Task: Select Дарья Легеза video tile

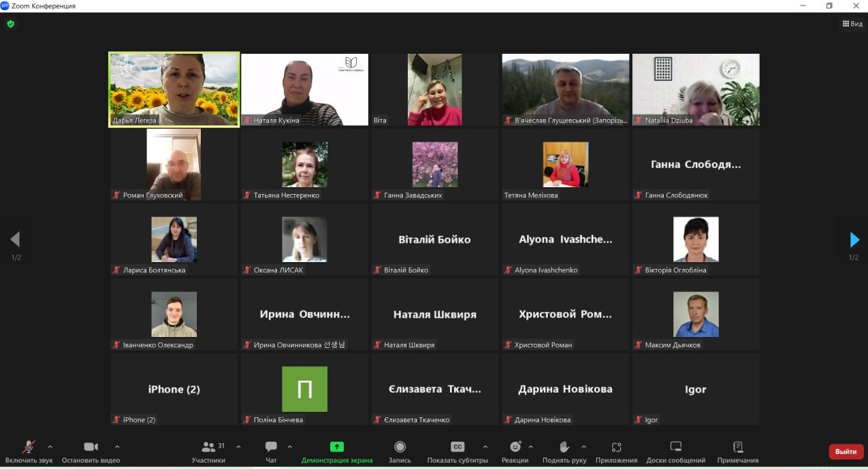Action: (174, 90)
